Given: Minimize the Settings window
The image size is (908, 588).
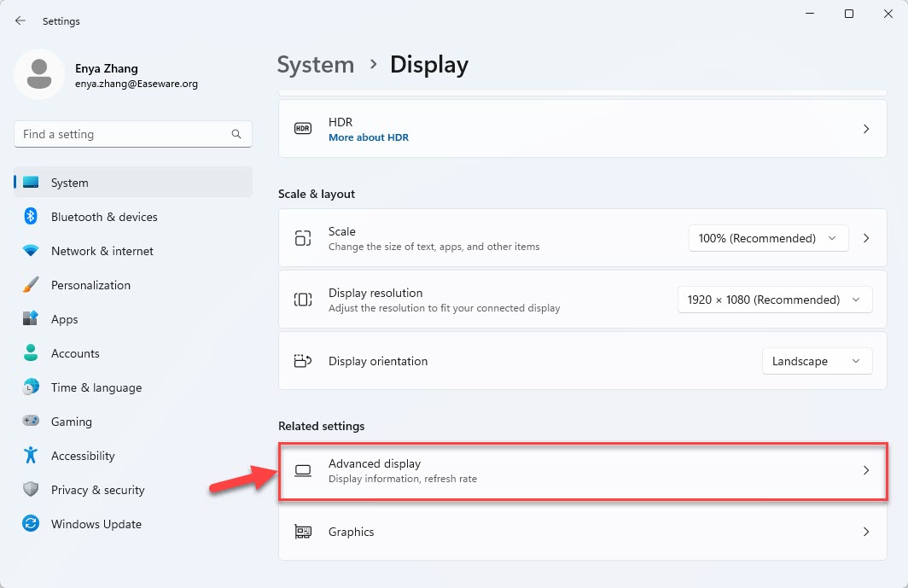Looking at the screenshot, I should click(810, 14).
